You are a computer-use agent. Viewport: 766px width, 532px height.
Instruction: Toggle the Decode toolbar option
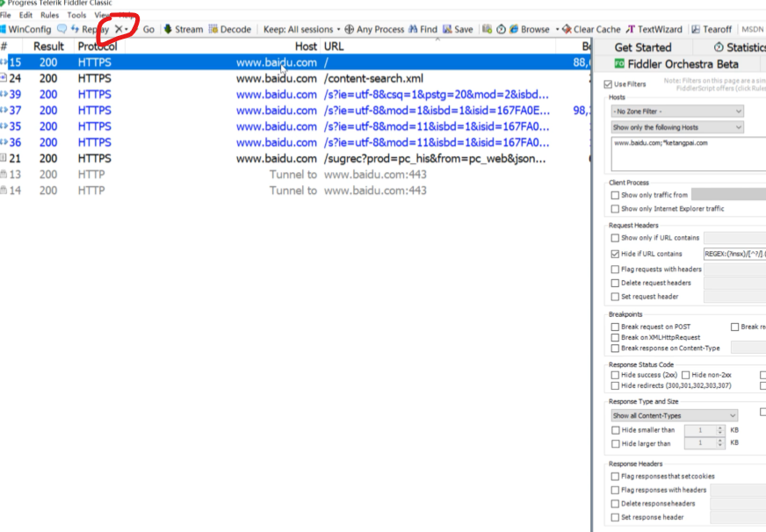click(229, 29)
